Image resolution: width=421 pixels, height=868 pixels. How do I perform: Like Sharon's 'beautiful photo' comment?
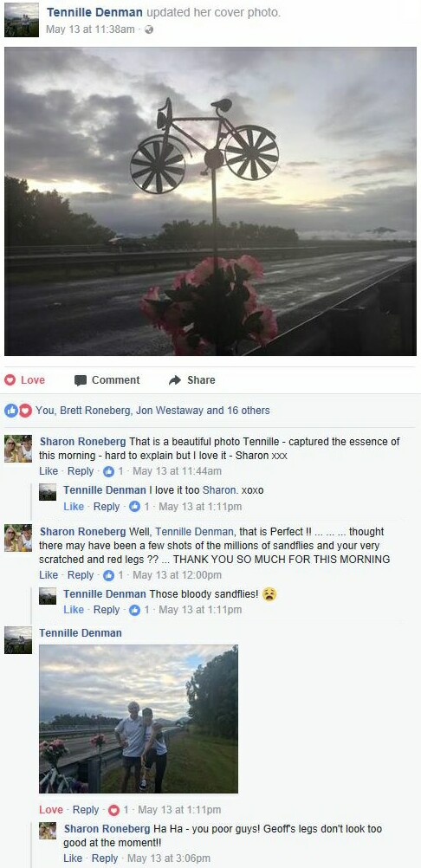pyautogui.click(x=49, y=471)
